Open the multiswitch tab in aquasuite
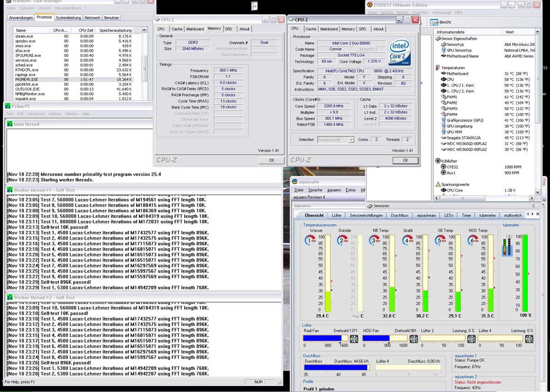The width and height of the screenshot is (550, 392). [x=513, y=215]
